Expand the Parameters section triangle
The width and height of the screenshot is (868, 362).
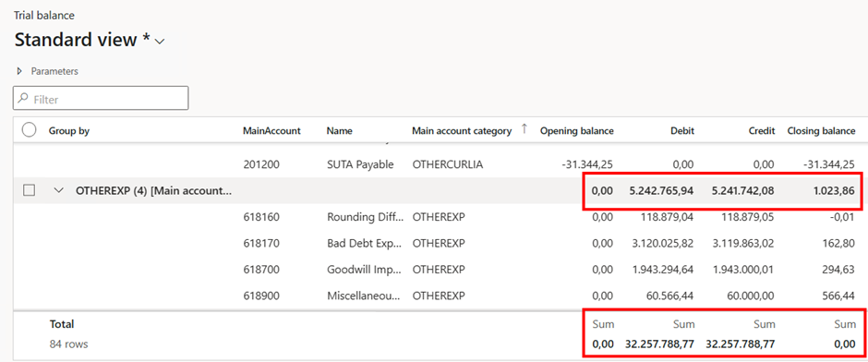20,71
